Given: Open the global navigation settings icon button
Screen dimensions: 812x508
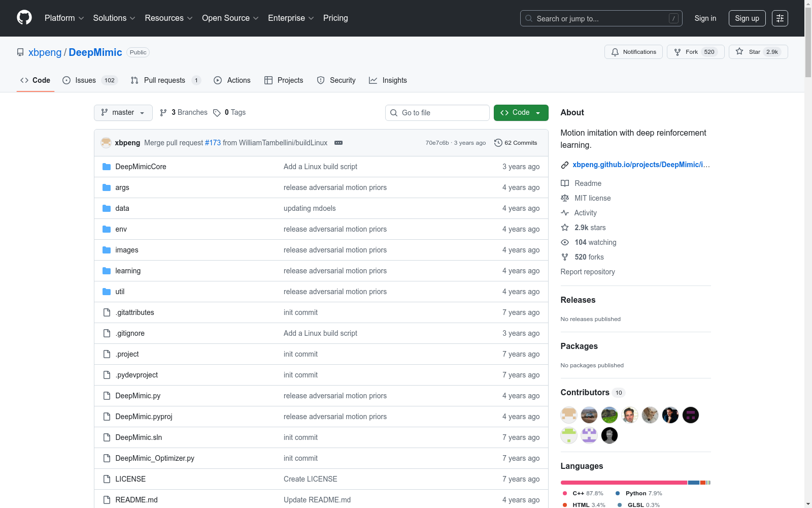Looking at the screenshot, I should (780, 18).
